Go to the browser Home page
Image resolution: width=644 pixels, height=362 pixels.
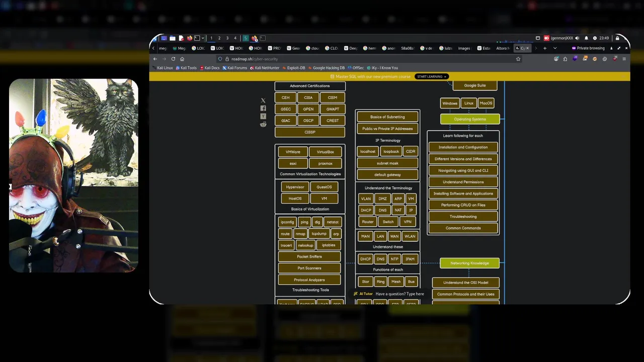click(x=182, y=59)
